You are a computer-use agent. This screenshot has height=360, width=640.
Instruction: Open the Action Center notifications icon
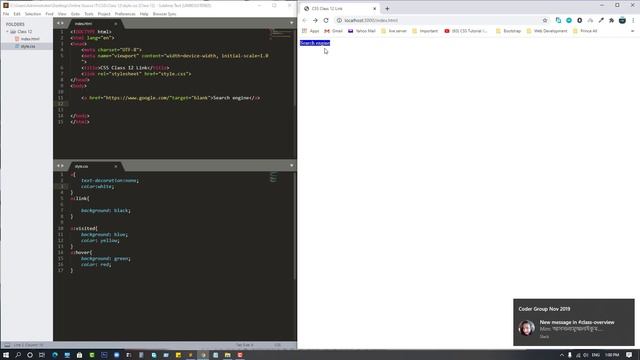click(629, 355)
